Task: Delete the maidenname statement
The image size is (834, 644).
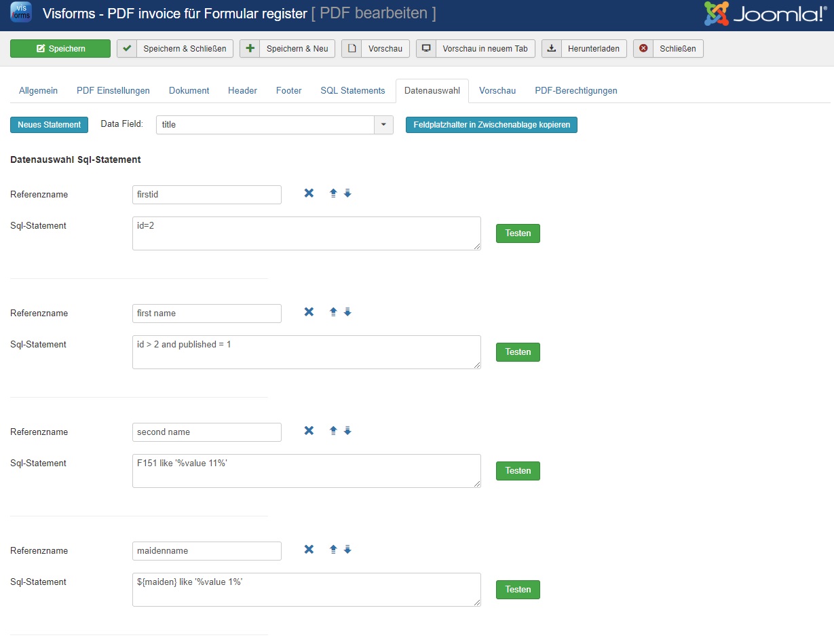Action: click(309, 550)
